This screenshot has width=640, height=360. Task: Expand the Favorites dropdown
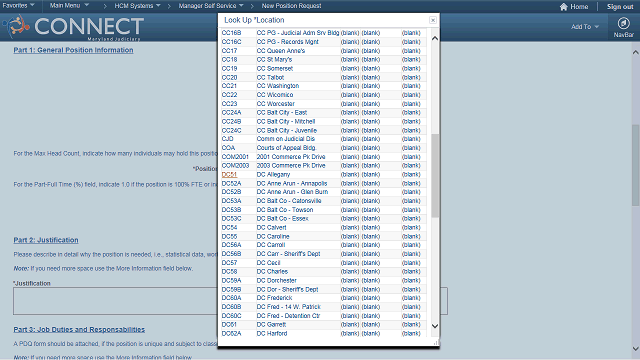[18, 6]
